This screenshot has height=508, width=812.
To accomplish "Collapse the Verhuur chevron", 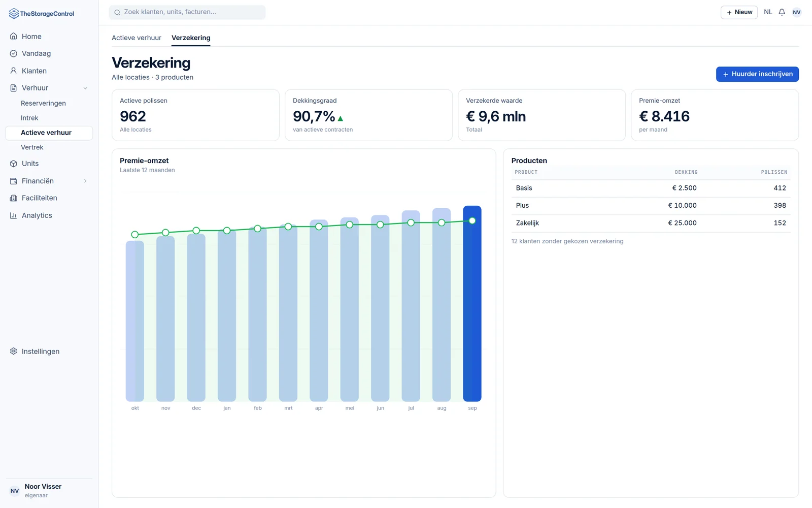I will pos(85,88).
